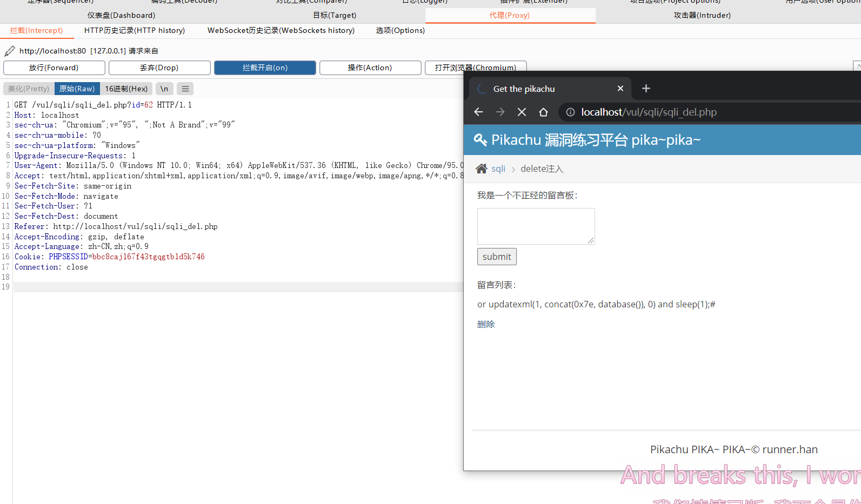Image resolution: width=861 pixels, height=504 pixels.
Task: Click the updatexml injection message text
Action: pos(596,304)
